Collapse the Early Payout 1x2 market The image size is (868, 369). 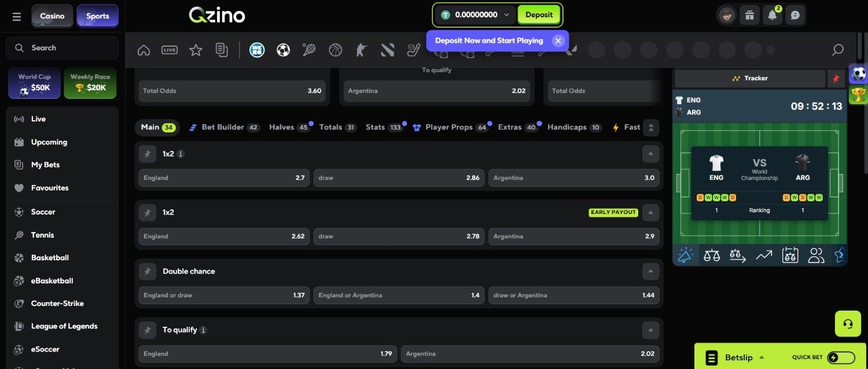[650, 212]
